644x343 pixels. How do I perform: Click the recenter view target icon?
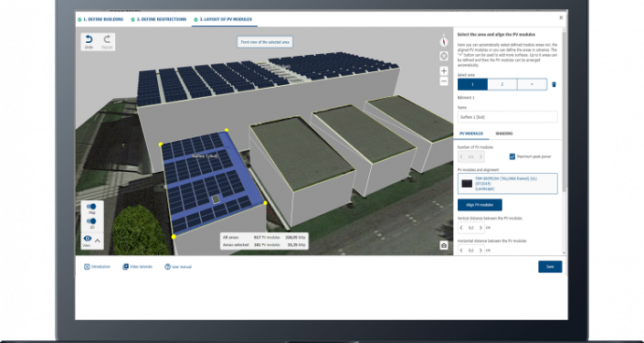click(x=444, y=56)
